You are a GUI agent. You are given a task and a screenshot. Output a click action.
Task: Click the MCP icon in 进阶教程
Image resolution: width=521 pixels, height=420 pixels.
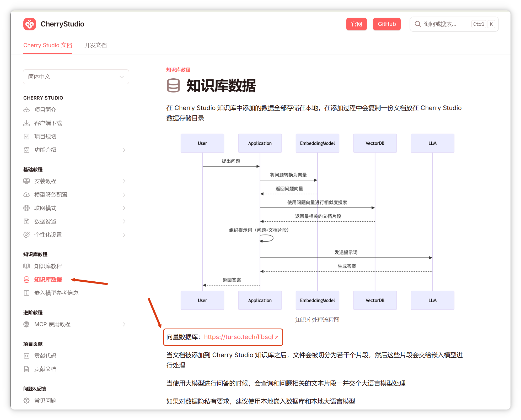[x=26, y=324]
